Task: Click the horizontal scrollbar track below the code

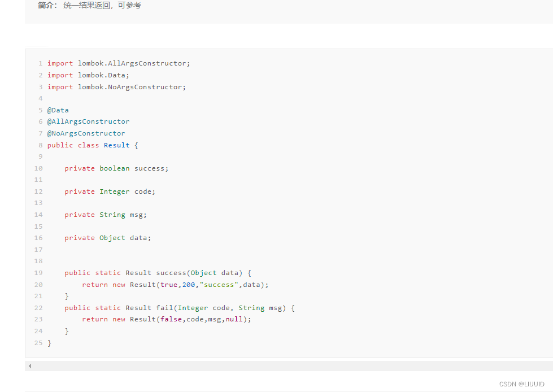Action: [282, 366]
